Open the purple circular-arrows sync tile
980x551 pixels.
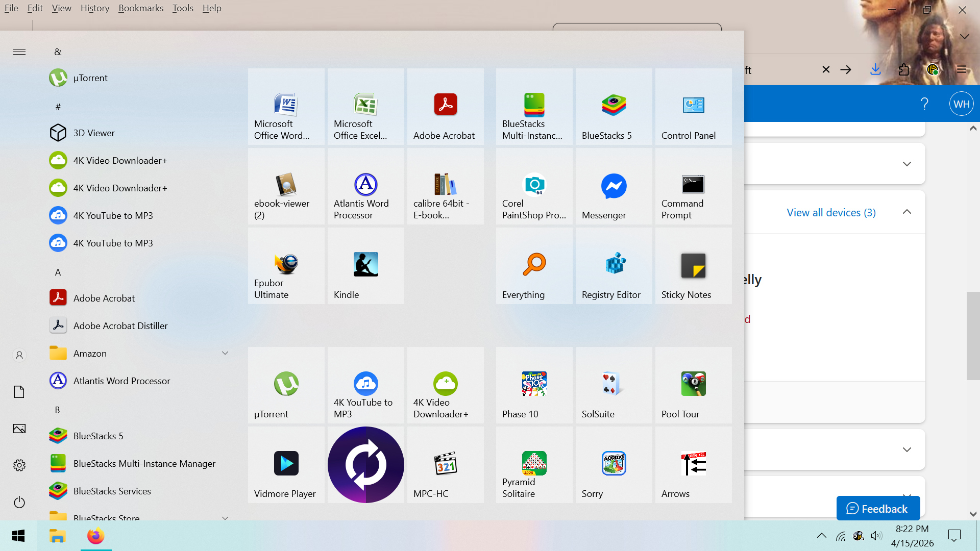366,465
